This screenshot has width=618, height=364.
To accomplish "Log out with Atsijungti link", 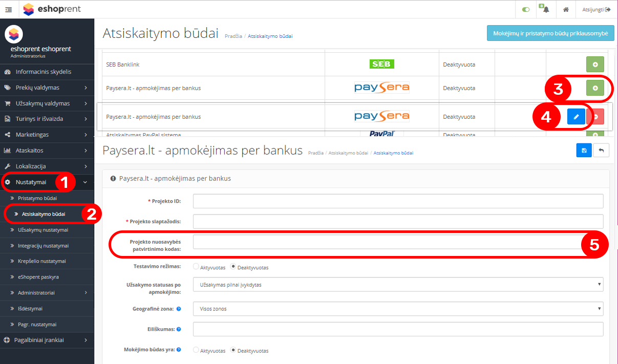I will click(596, 10).
